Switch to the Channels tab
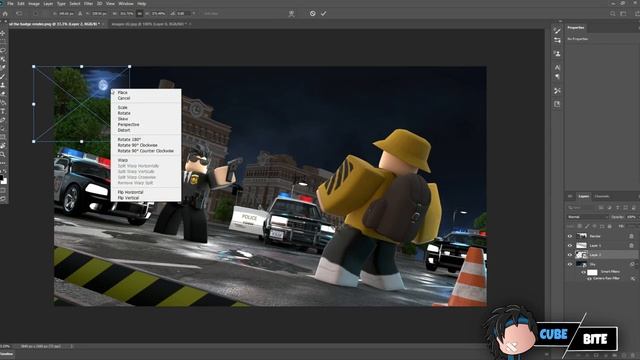Screen dimensions: 640x360 pos(602,196)
